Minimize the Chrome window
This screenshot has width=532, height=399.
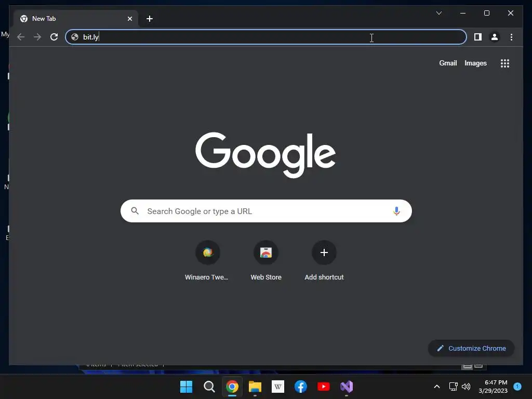(463, 13)
